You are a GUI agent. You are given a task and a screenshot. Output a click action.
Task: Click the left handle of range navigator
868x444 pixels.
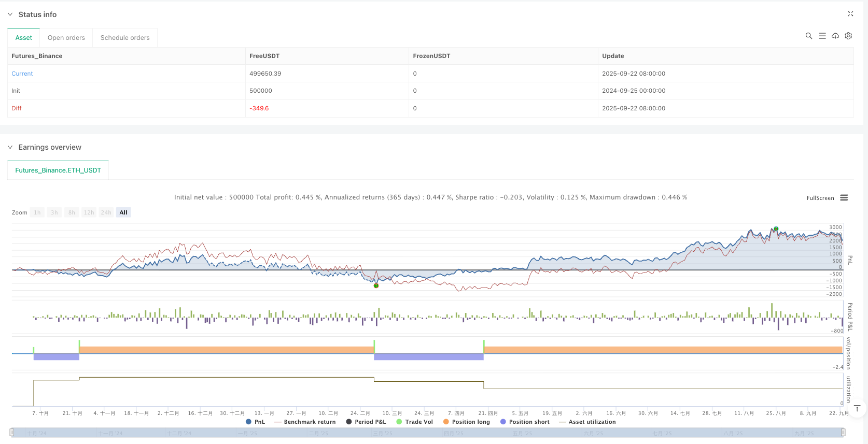[x=12, y=432]
